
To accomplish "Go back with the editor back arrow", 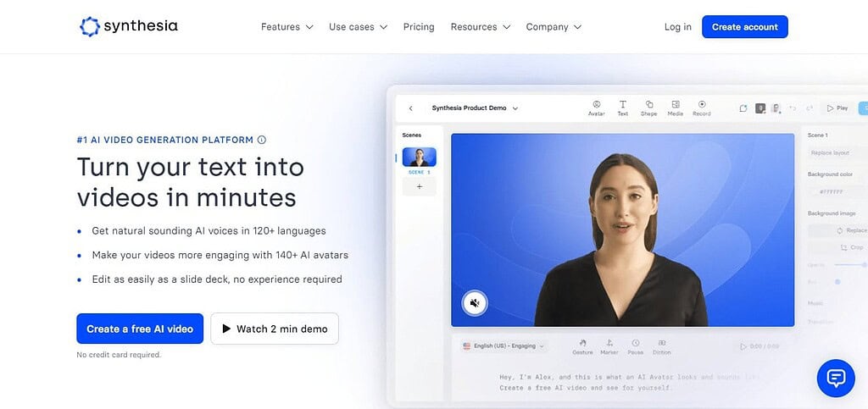I will click(x=411, y=108).
